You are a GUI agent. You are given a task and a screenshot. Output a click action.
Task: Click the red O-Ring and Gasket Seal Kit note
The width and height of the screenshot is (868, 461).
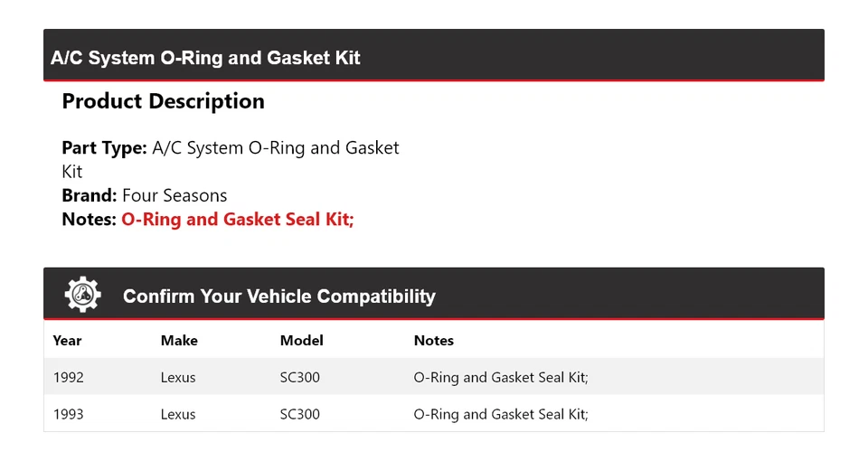click(237, 219)
